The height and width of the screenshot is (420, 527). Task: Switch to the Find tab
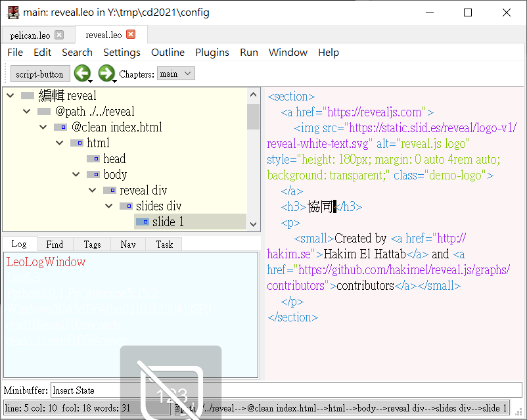pyautogui.click(x=55, y=244)
